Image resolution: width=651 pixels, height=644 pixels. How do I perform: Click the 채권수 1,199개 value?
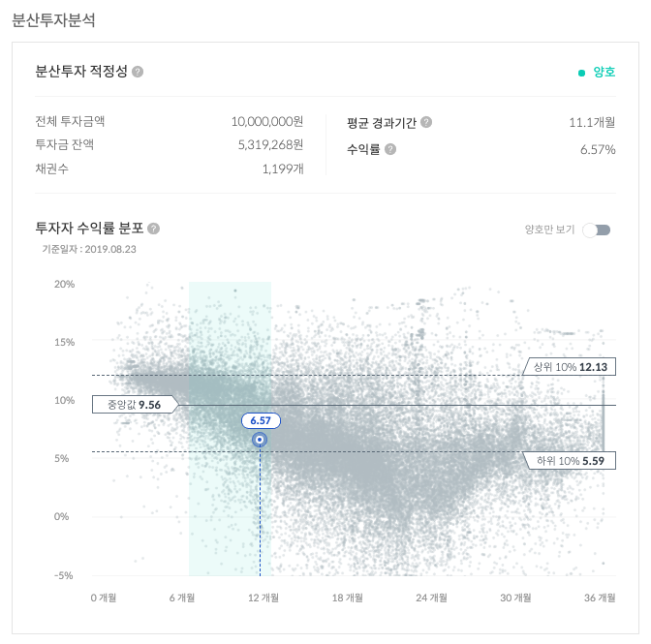pyautogui.click(x=282, y=169)
